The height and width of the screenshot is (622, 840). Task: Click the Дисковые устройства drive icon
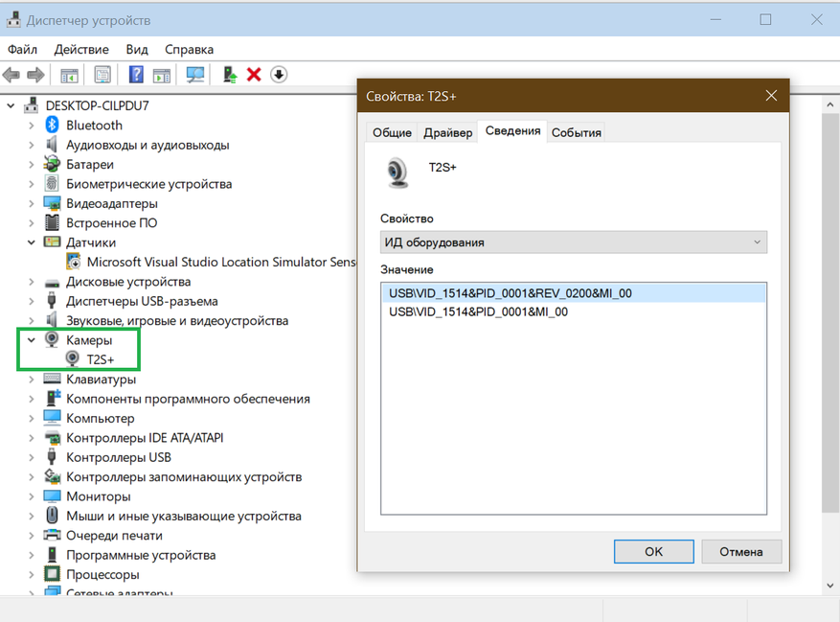click(x=52, y=282)
